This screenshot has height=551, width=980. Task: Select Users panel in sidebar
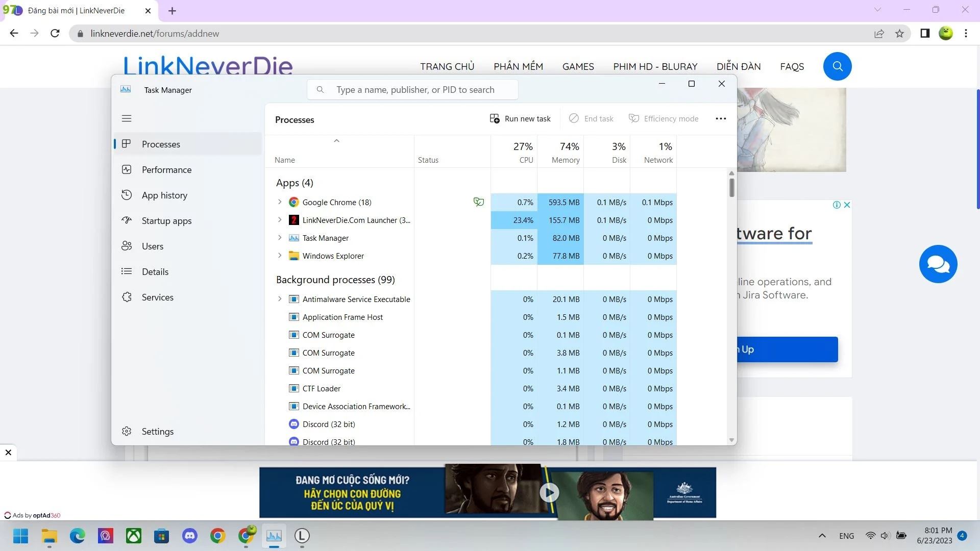[152, 246]
